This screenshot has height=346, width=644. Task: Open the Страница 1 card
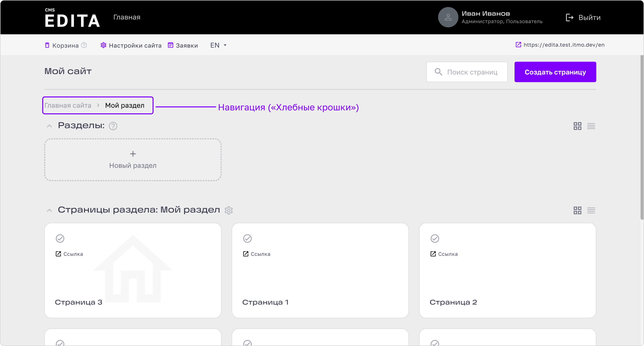[320, 270]
